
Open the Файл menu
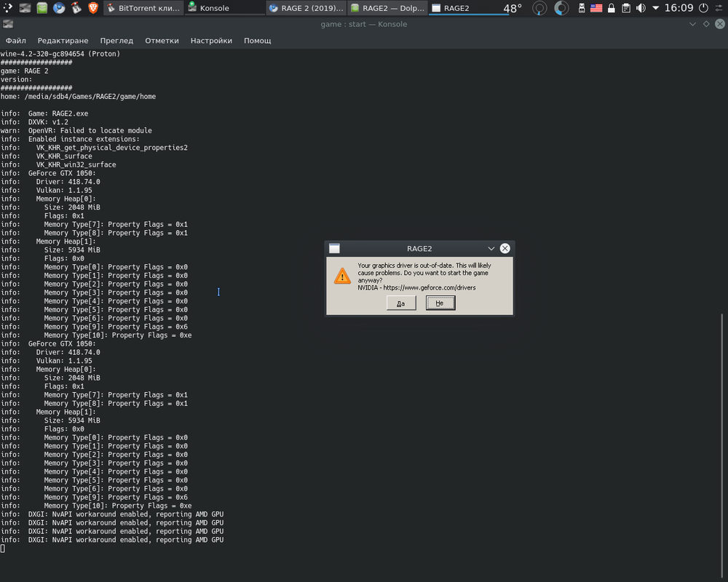[x=16, y=41]
